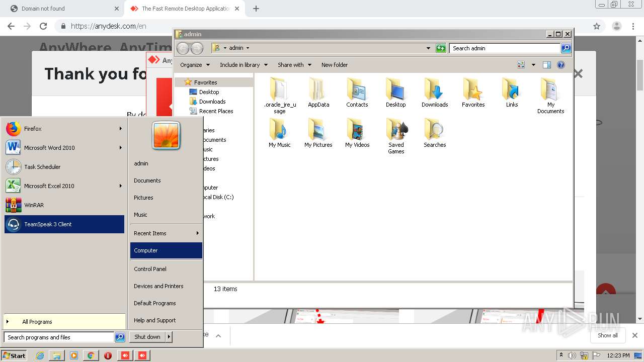The image size is (644, 362).
Task: Show the preview pane in Explorer
Action: click(547, 65)
